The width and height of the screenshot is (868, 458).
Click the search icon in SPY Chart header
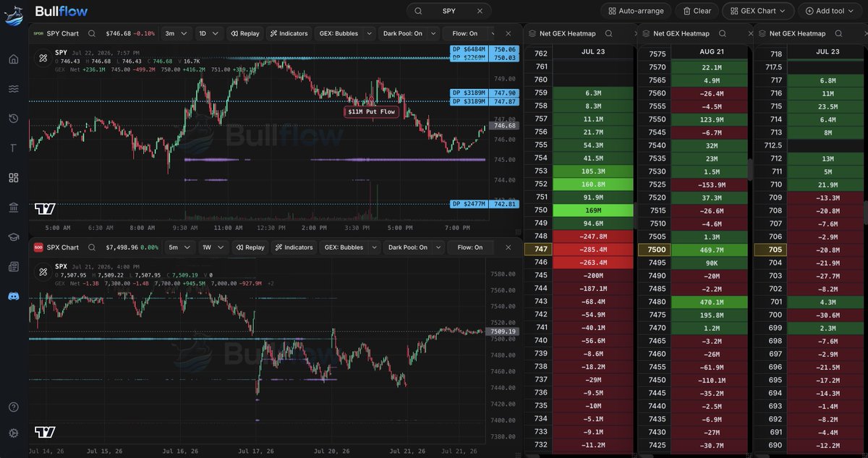tap(93, 33)
